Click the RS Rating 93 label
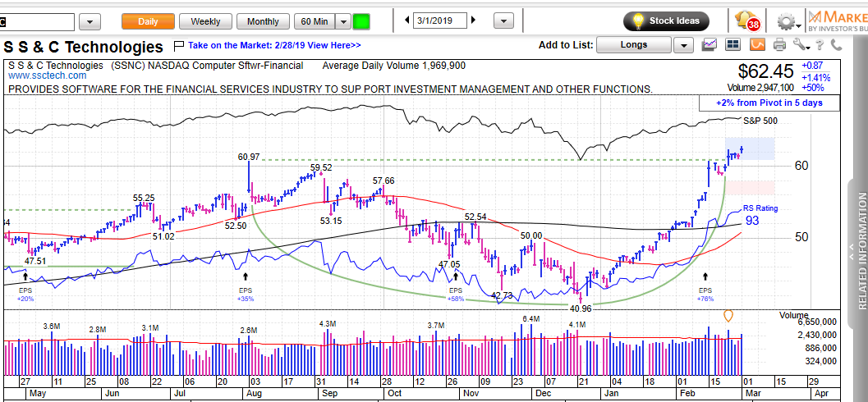Screen dimensions: 868x402 [x=760, y=216]
